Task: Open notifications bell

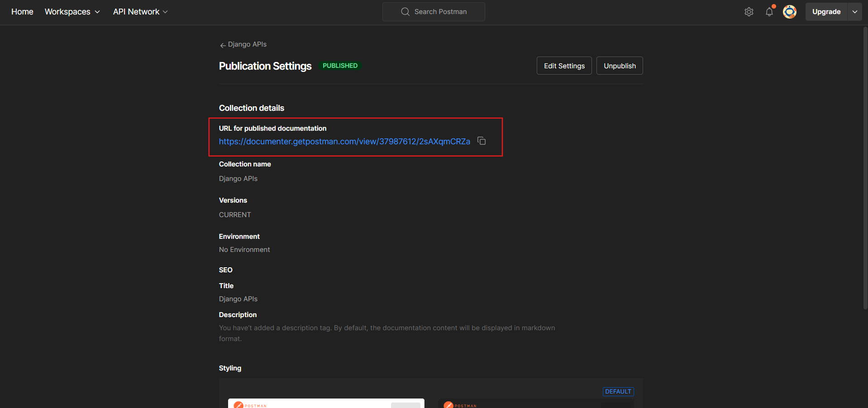Action: (769, 12)
